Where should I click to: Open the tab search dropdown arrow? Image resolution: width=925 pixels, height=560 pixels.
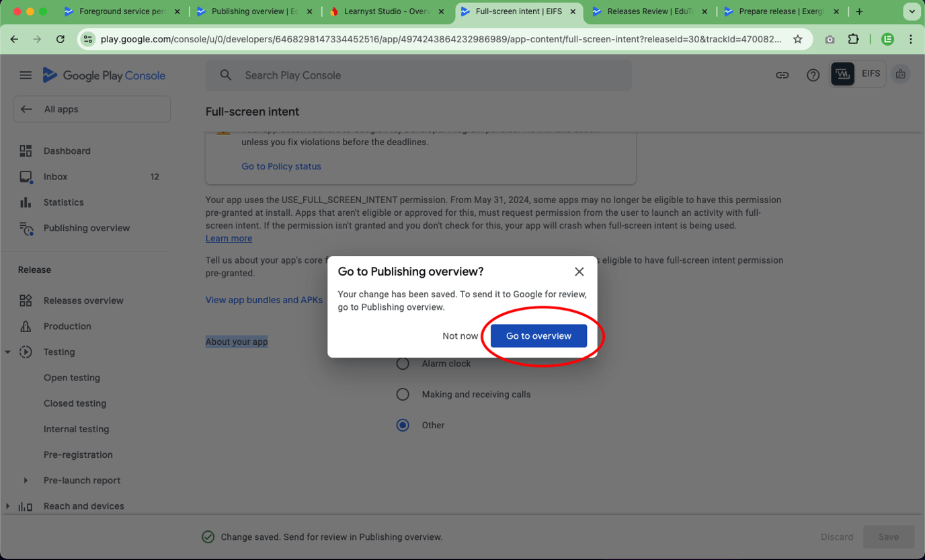(912, 11)
